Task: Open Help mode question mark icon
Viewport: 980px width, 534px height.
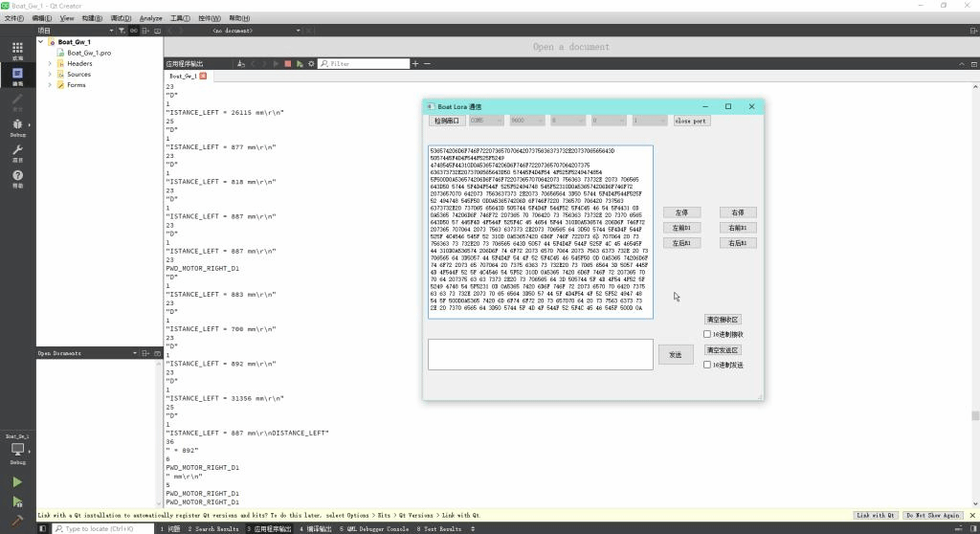Action: (17, 178)
